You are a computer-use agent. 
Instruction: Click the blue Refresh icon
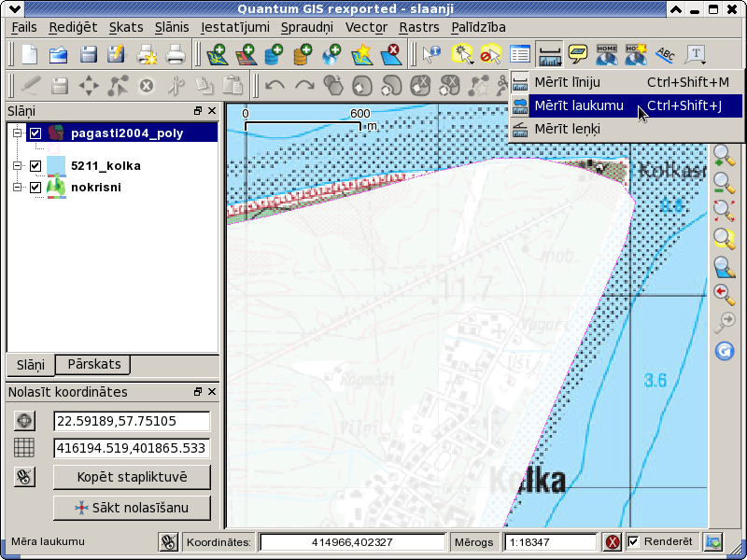point(725,351)
